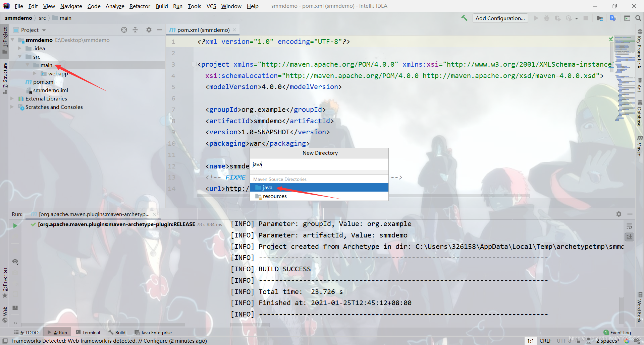The height and width of the screenshot is (345, 644).
Task: Close the pom.xml editor tab
Action: (234, 30)
